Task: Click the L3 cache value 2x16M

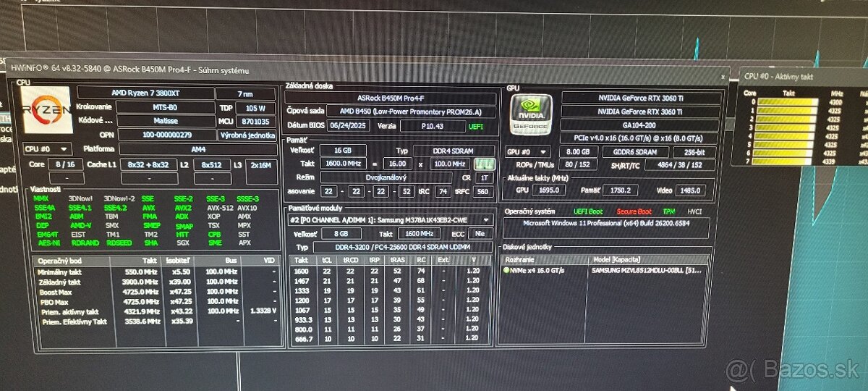Action: tap(261, 164)
